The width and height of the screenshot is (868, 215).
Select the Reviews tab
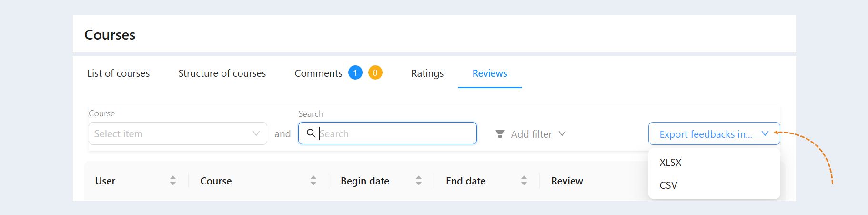pos(490,73)
